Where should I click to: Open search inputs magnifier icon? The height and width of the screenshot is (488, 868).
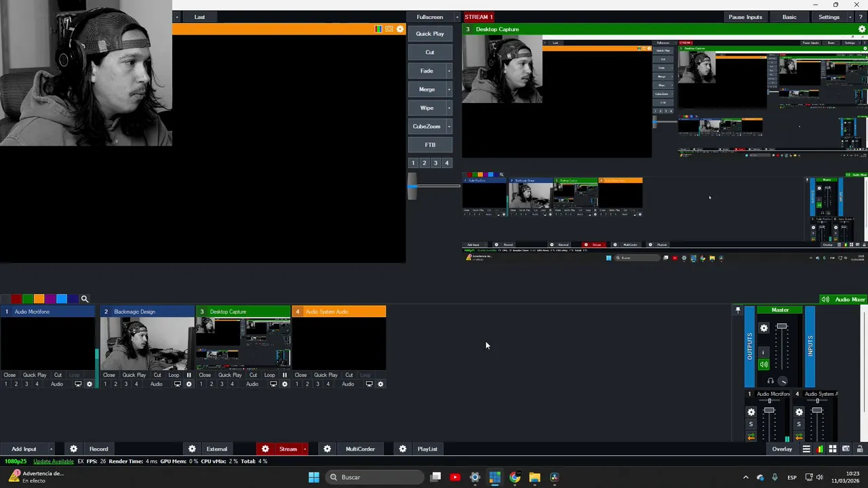coord(85,299)
